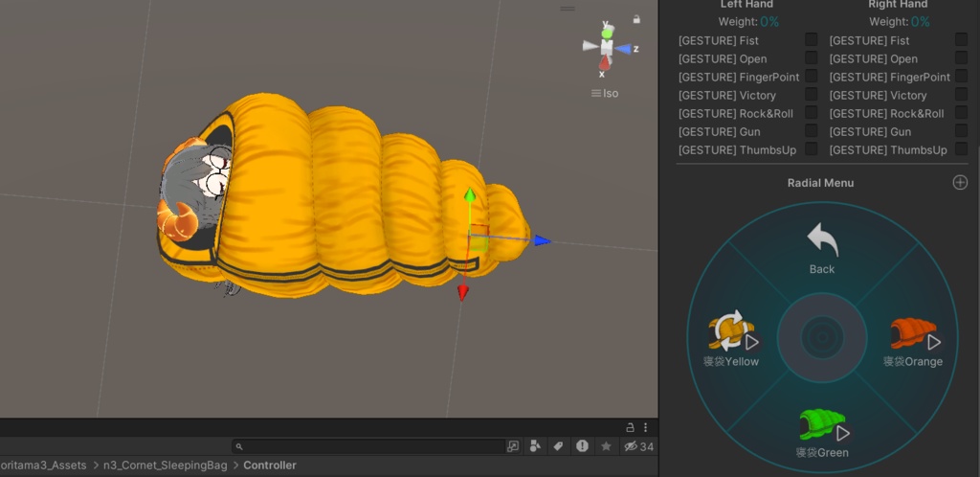The width and height of the screenshot is (980, 477).
Task: Click the blue Z-axis gizmo arrow
Action: [x=542, y=240]
